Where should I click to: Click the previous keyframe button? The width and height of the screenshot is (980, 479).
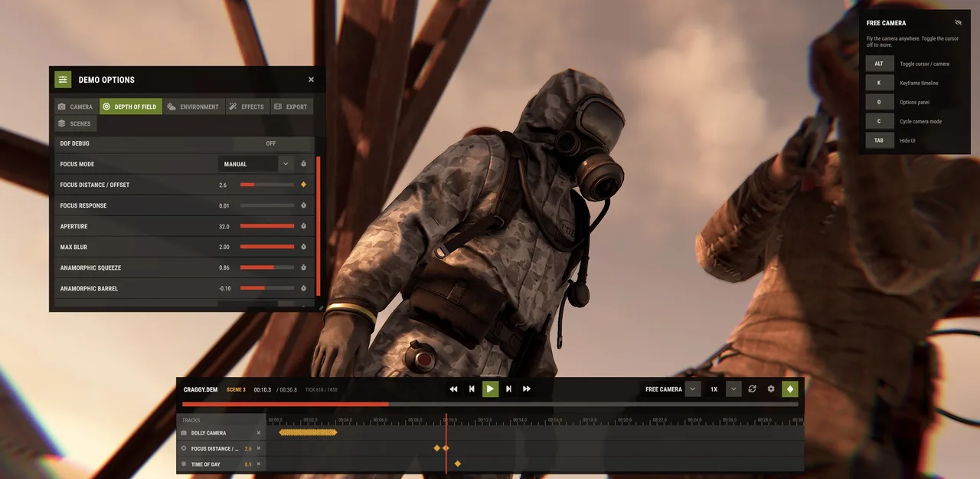(x=472, y=389)
